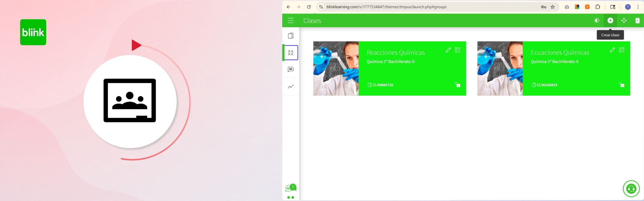Edit the Reacciones Químicas class

tap(448, 50)
